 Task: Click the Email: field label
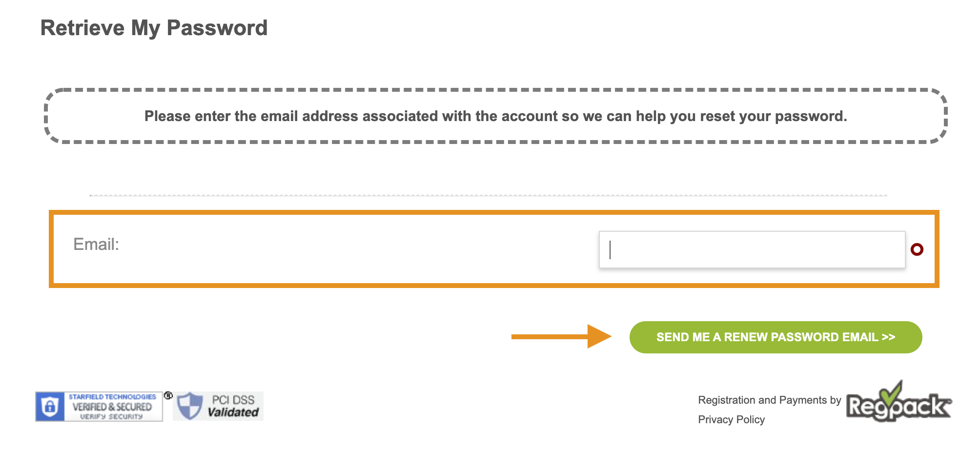pyautogui.click(x=96, y=244)
